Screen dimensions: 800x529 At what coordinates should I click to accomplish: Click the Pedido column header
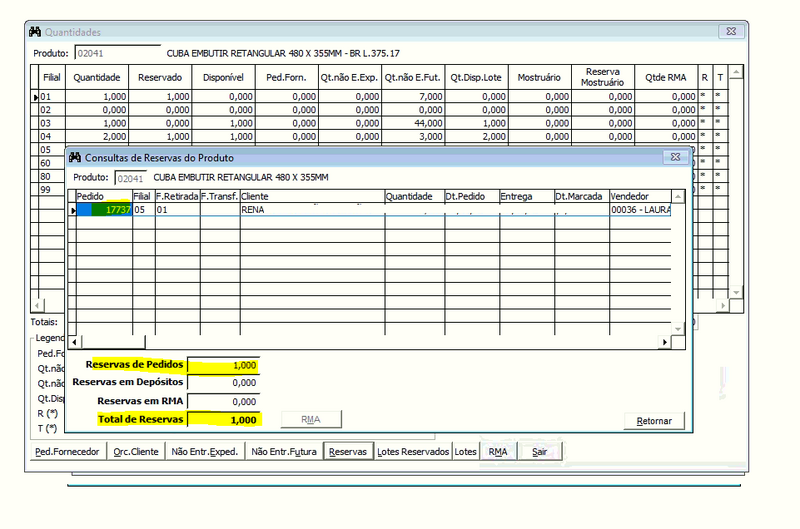104,196
